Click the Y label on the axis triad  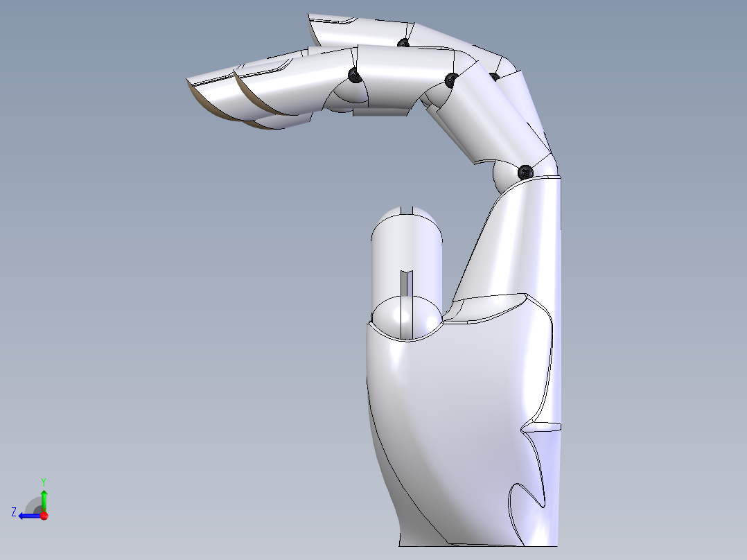pos(44,481)
